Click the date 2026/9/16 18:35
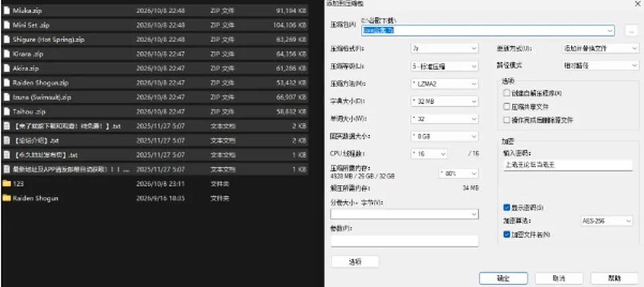The image size is (644, 287). coord(160,198)
